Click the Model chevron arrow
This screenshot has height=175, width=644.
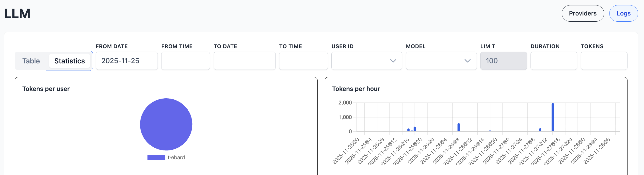(x=467, y=61)
